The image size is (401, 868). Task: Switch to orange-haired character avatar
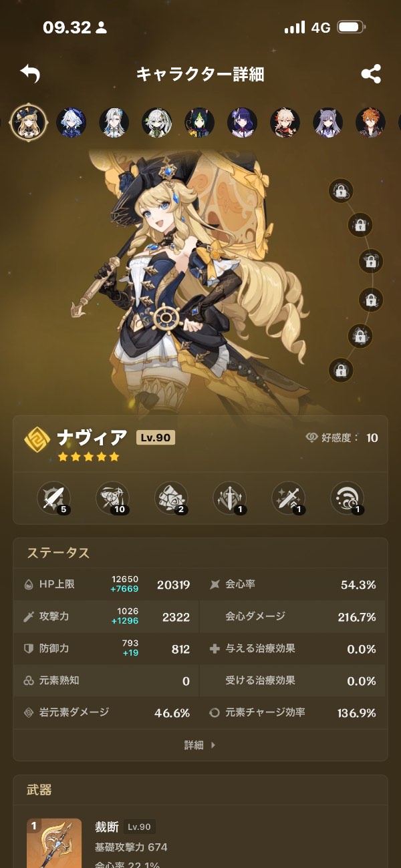(x=371, y=123)
